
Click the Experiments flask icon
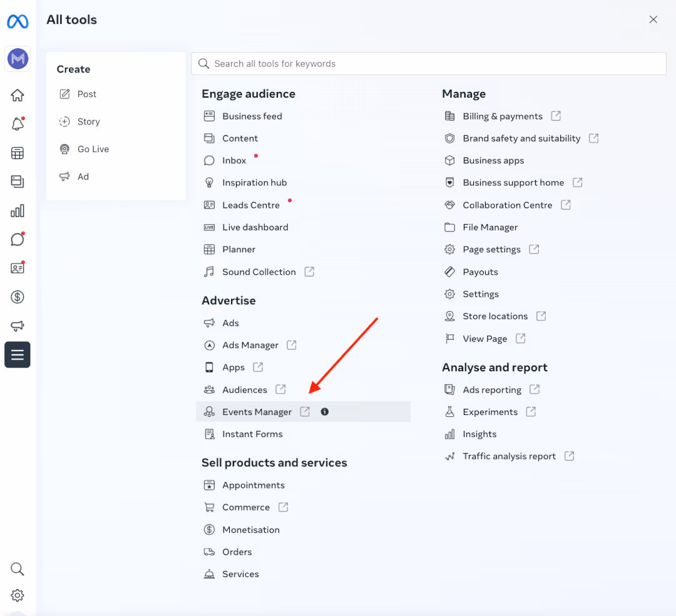[x=449, y=412]
